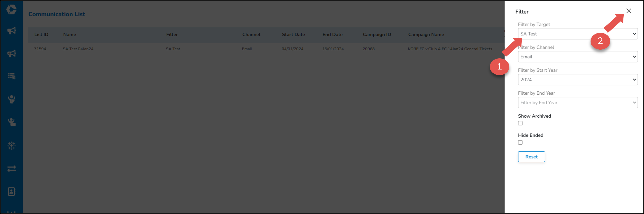Click the 04/01/2024 start date cell
The height and width of the screenshot is (214, 644).
tap(292, 49)
